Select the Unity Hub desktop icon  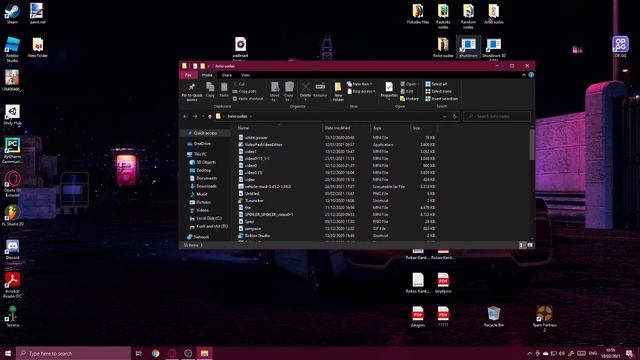tap(12, 115)
